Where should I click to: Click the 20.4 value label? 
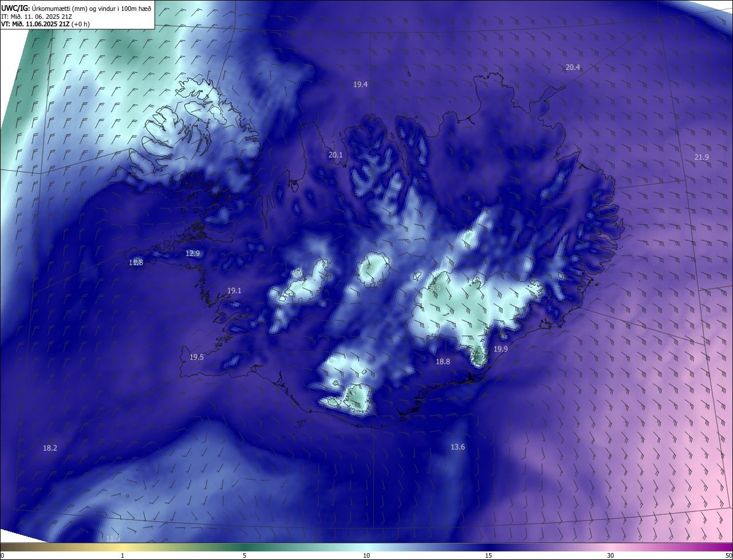(573, 67)
